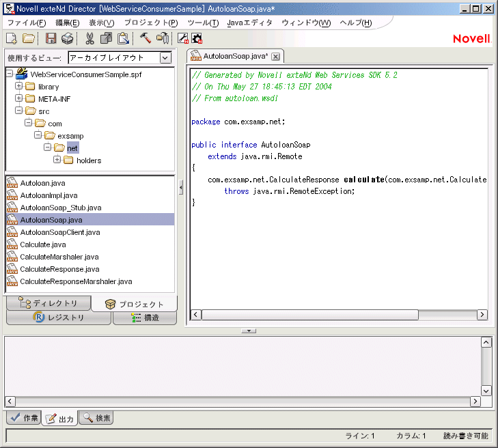Click the Print toolbar icon
Image resolution: width=498 pixels, height=448 pixels.
click(67, 38)
